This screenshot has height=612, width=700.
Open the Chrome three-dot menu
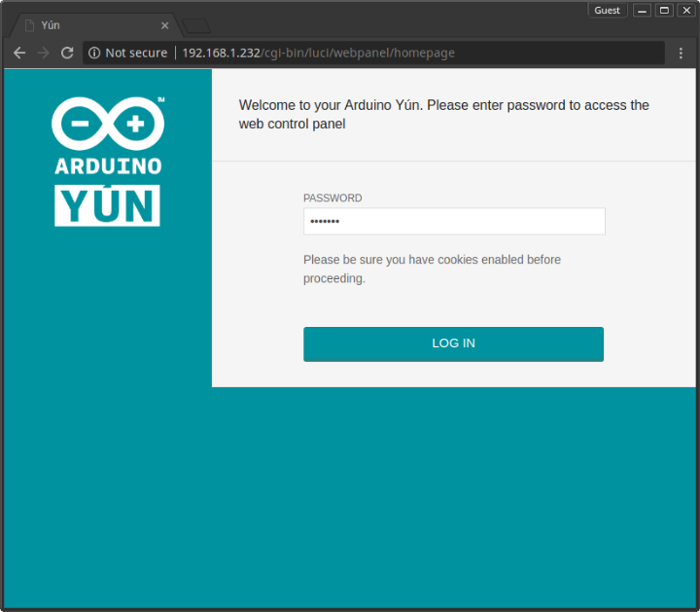coord(681,53)
